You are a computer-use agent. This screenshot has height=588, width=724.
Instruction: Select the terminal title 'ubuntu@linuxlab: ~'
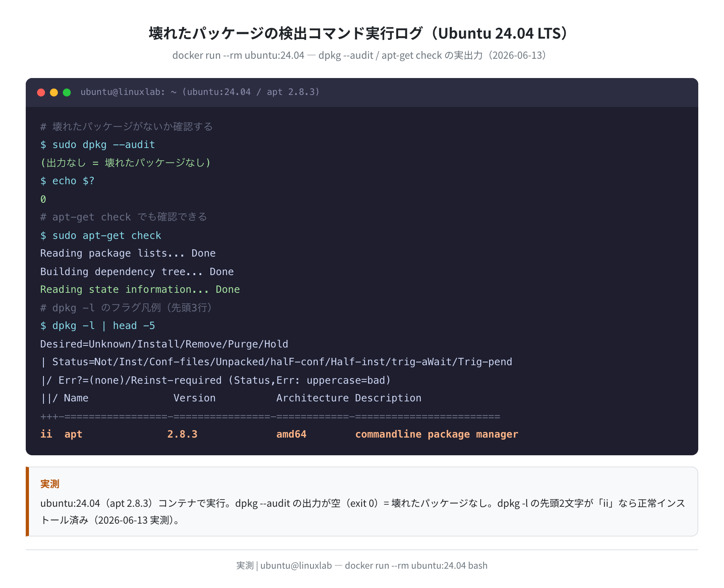[129, 92]
